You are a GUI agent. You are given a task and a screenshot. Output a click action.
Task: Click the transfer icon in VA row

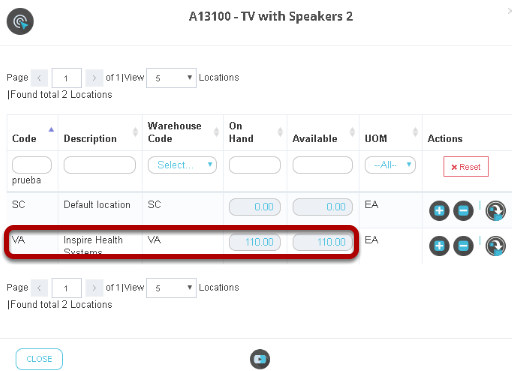(x=495, y=246)
